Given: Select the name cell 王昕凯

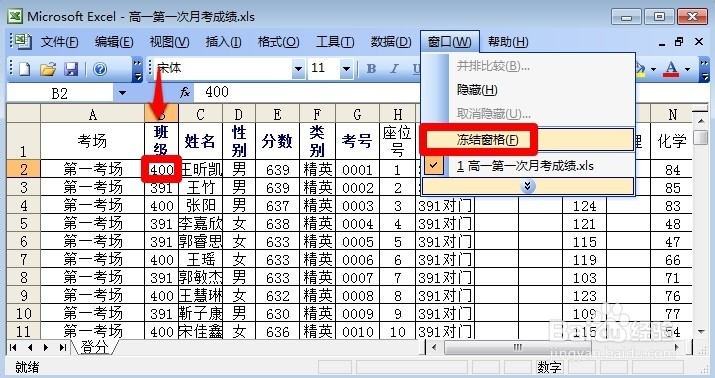Looking at the screenshot, I should point(201,170).
